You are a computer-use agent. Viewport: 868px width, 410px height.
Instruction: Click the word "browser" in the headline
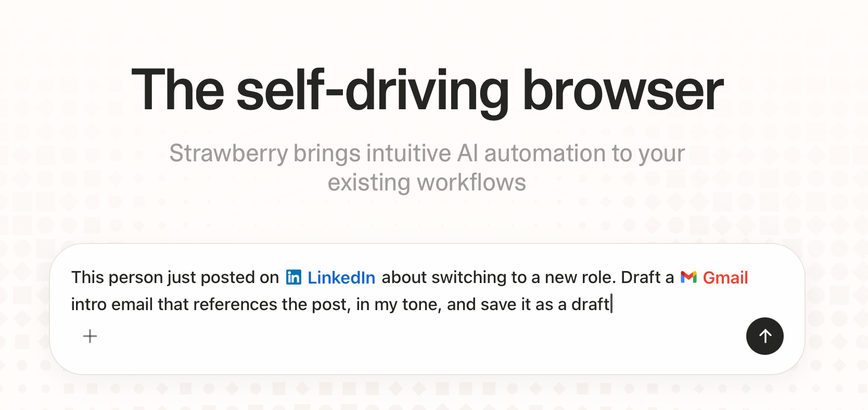tap(622, 91)
